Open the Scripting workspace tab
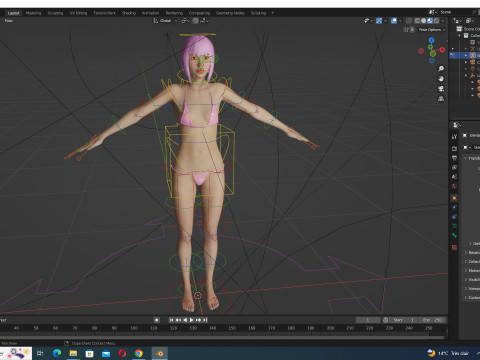The width and height of the screenshot is (480, 360). pyautogui.click(x=258, y=13)
